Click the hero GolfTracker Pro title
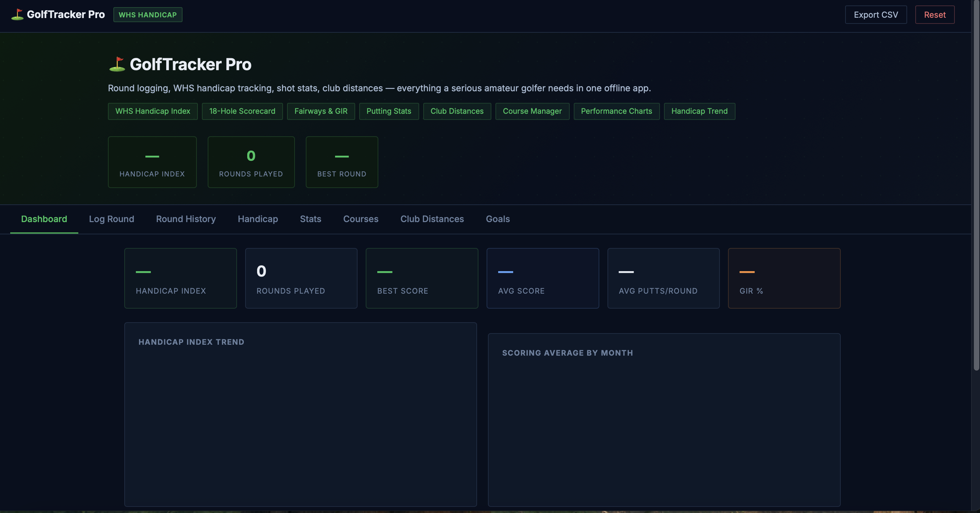This screenshot has height=513, width=980. click(190, 64)
